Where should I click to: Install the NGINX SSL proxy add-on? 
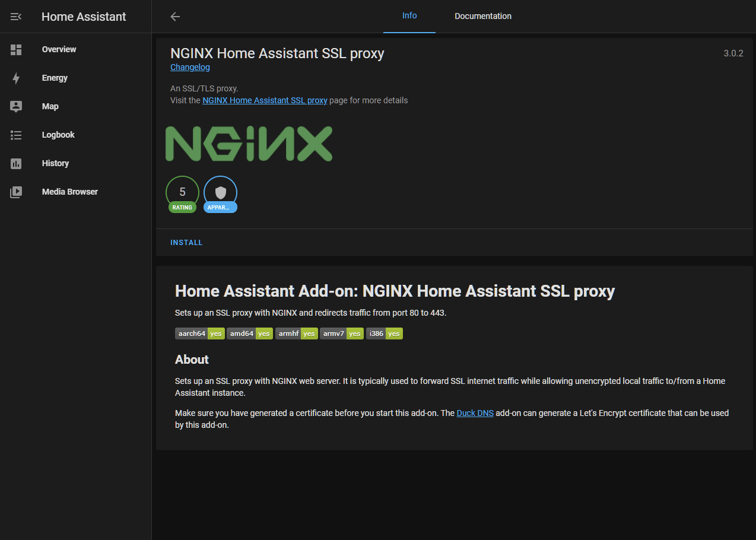coord(186,242)
